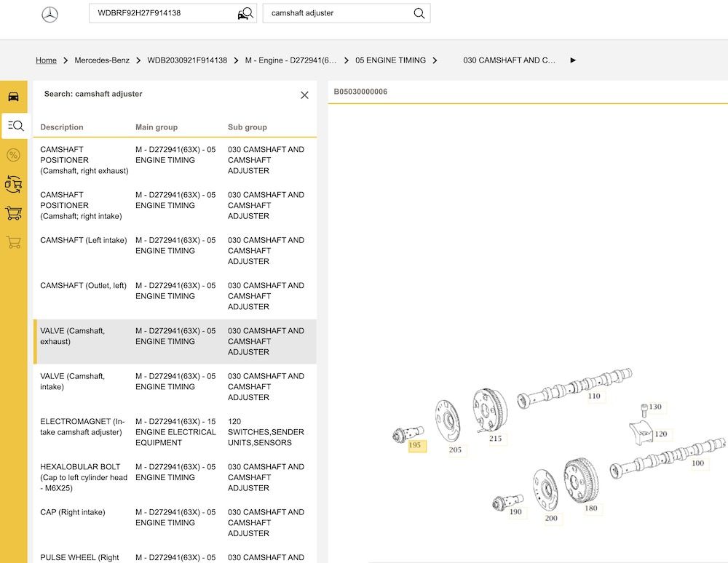Image resolution: width=728 pixels, height=563 pixels.
Task: Click part number 215 in the diagram
Action: [x=494, y=439]
